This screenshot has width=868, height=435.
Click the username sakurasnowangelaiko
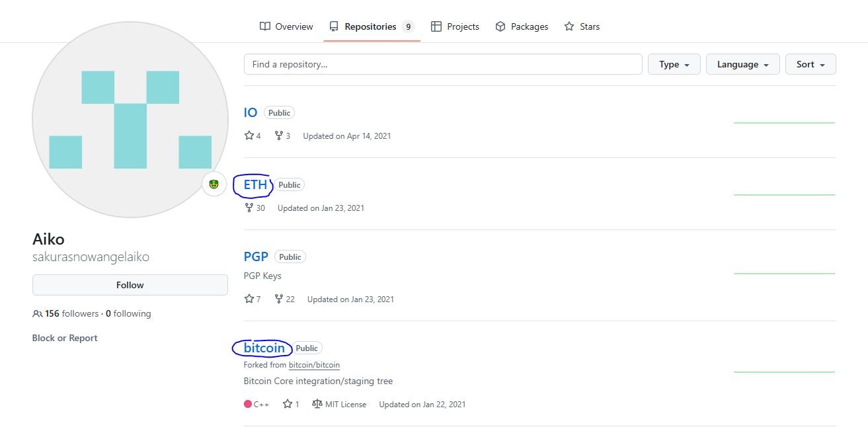click(91, 257)
